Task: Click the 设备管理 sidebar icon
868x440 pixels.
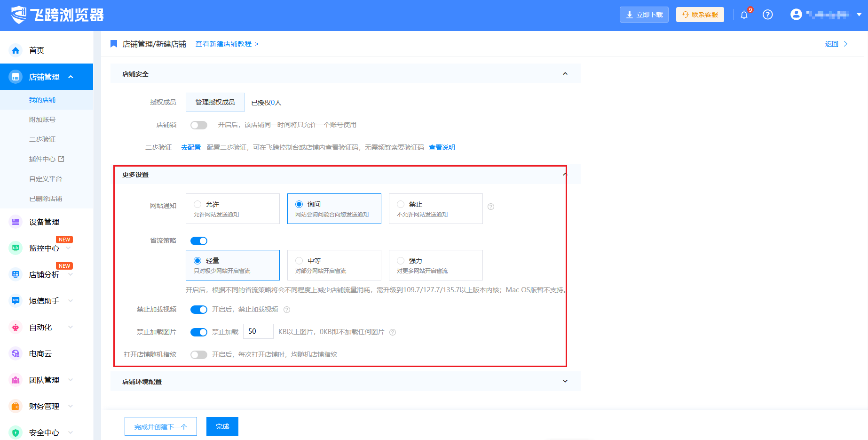Action: click(16, 222)
